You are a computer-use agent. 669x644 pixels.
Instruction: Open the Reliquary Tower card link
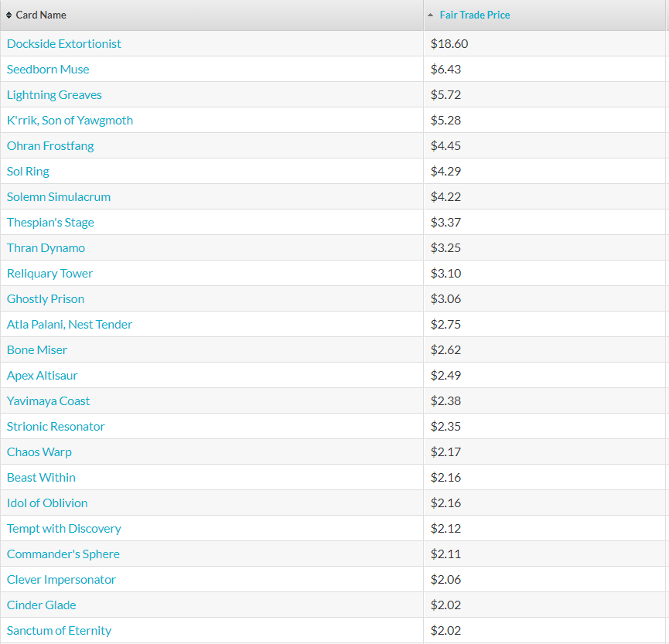tap(49, 274)
